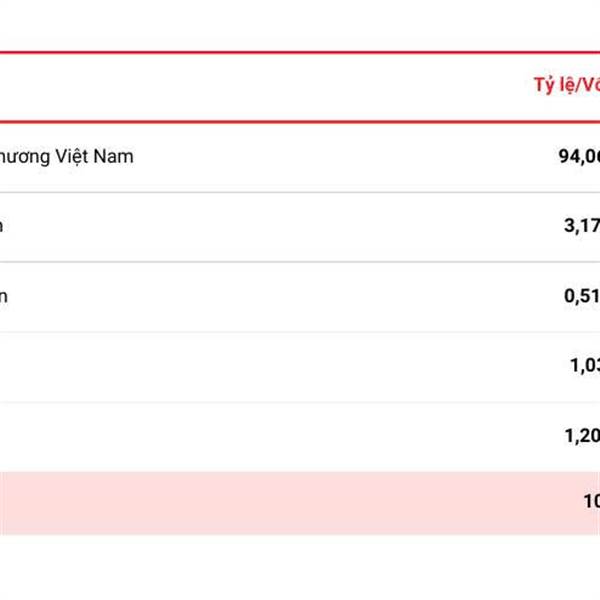Click the 0,51 ratio value
The width and height of the screenshot is (600, 600).
(582, 296)
